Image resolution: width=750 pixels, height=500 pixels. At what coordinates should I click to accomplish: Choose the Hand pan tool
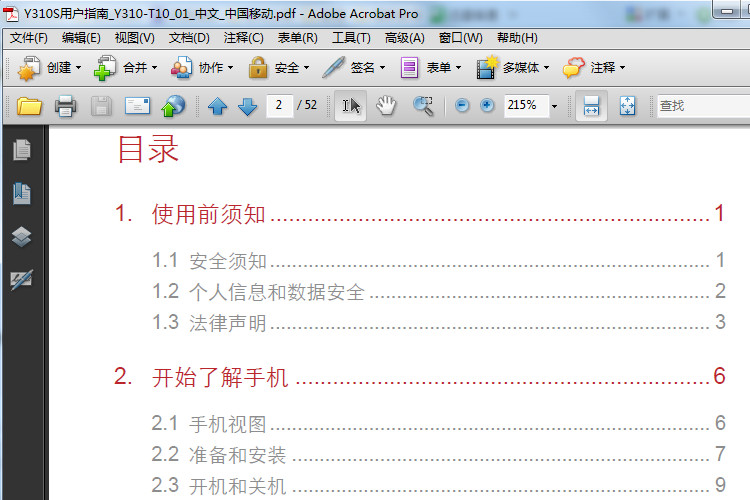(x=386, y=106)
